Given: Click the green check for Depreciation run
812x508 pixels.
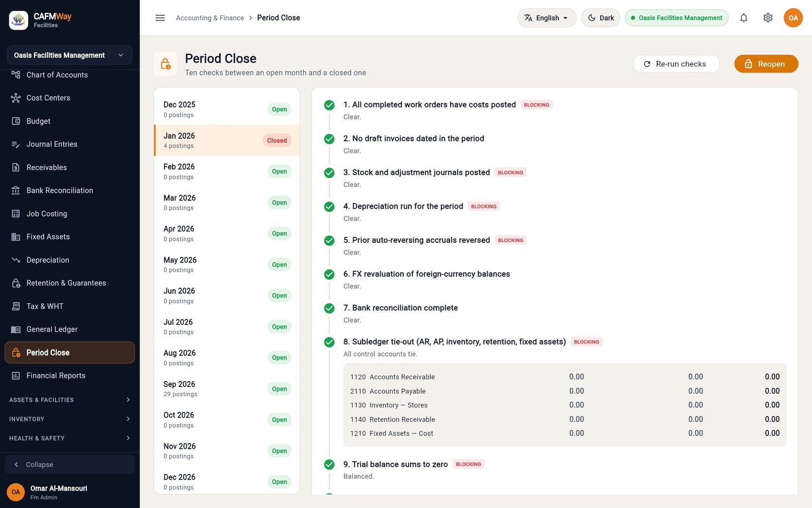Looking at the screenshot, I should coord(329,207).
